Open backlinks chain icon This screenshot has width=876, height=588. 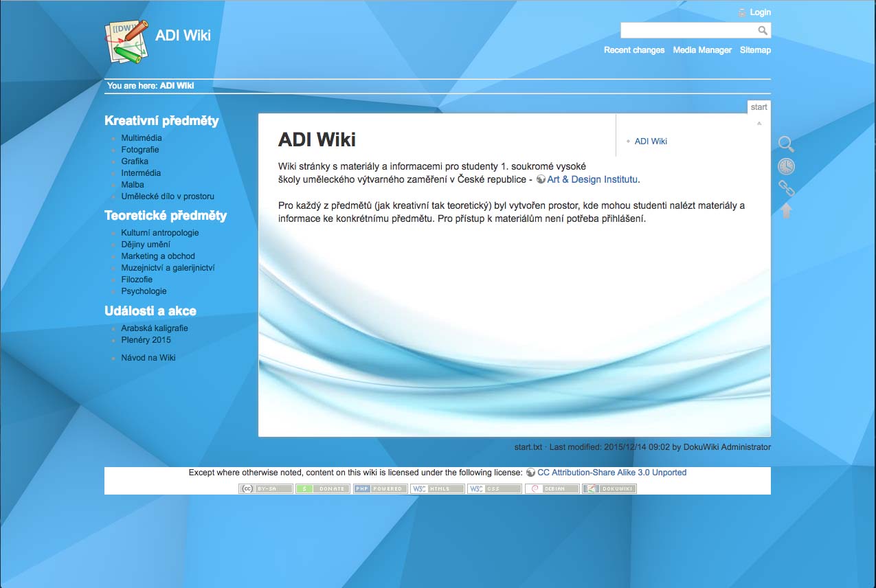786,188
